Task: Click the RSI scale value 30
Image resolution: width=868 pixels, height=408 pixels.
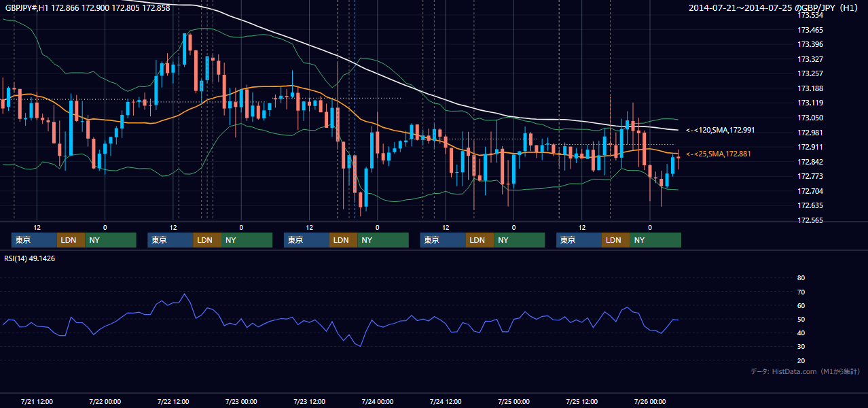Action: 801,347
